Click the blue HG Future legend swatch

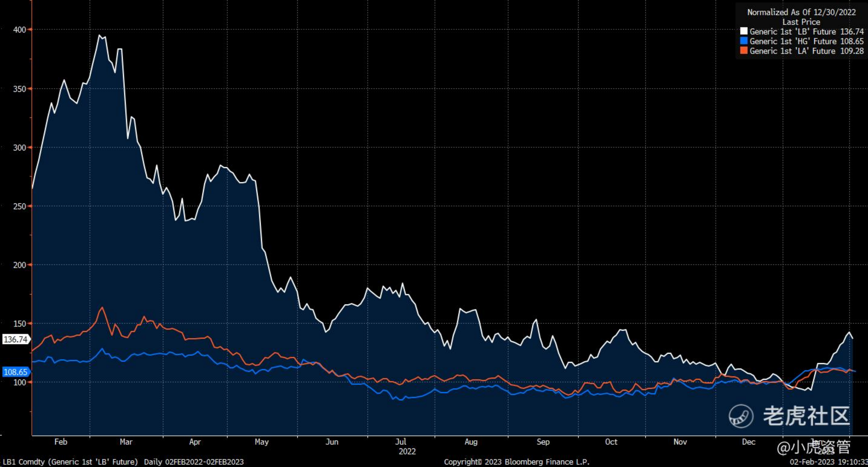click(743, 41)
